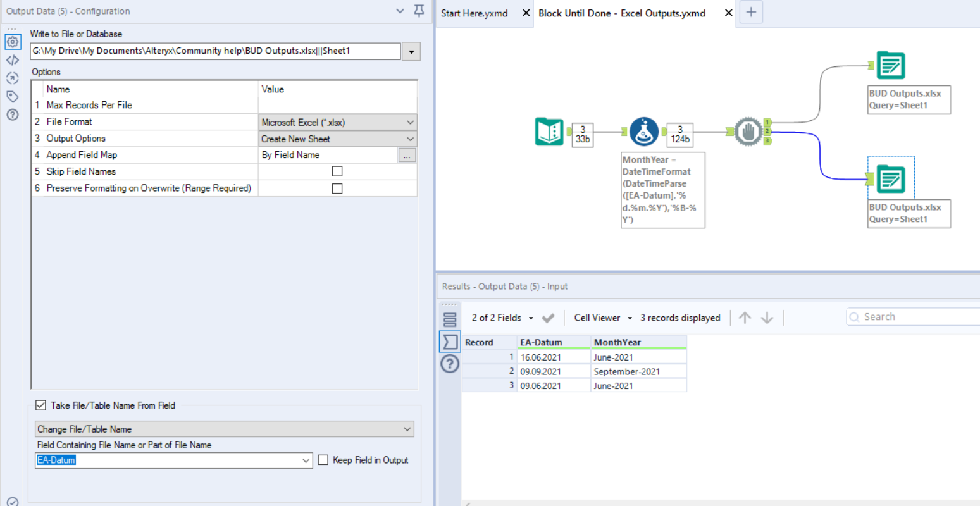Pin the Configuration window
The height and width of the screenshot is (506, 980).
(419, 11)
